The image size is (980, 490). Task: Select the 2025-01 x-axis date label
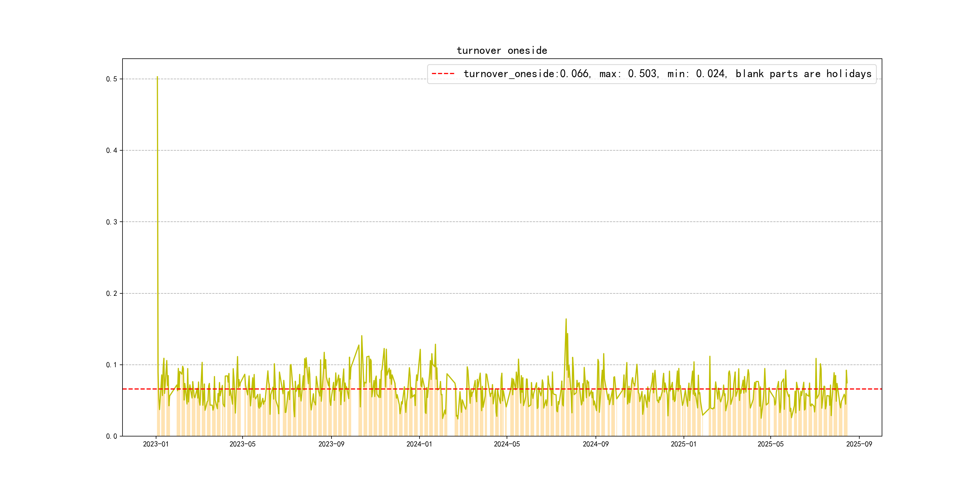683,444
